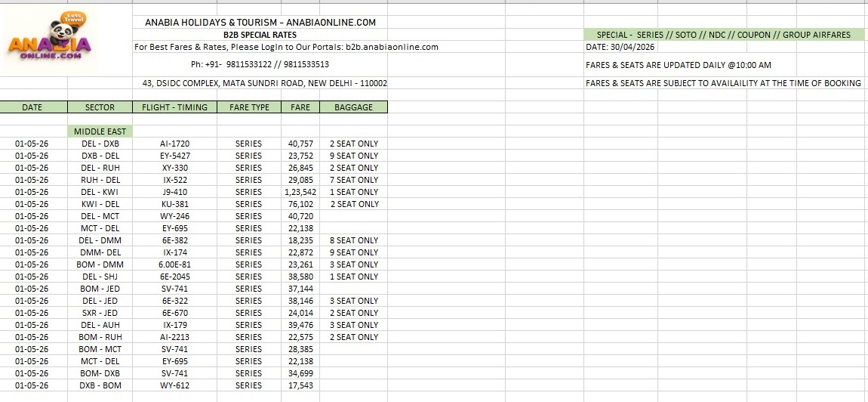Click flight number IX-179
The width and height of the screenshot is (868, 402).
coord(174,326)
